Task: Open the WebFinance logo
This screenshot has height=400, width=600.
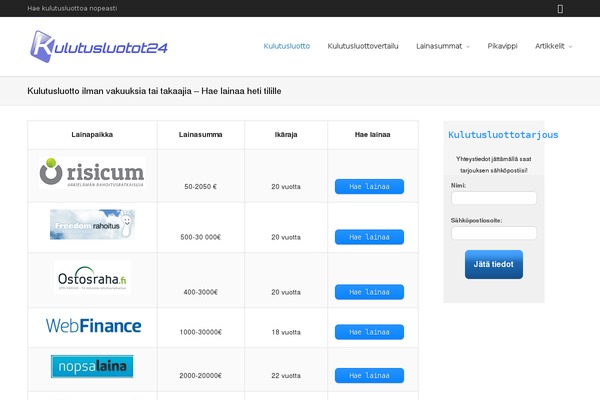Action: [x=93, y=326]
